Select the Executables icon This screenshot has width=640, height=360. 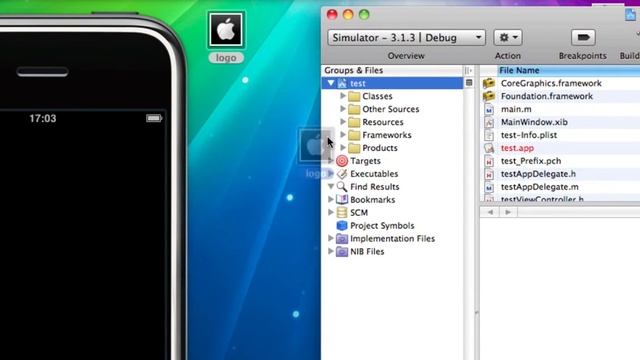(x=342, y=174)
